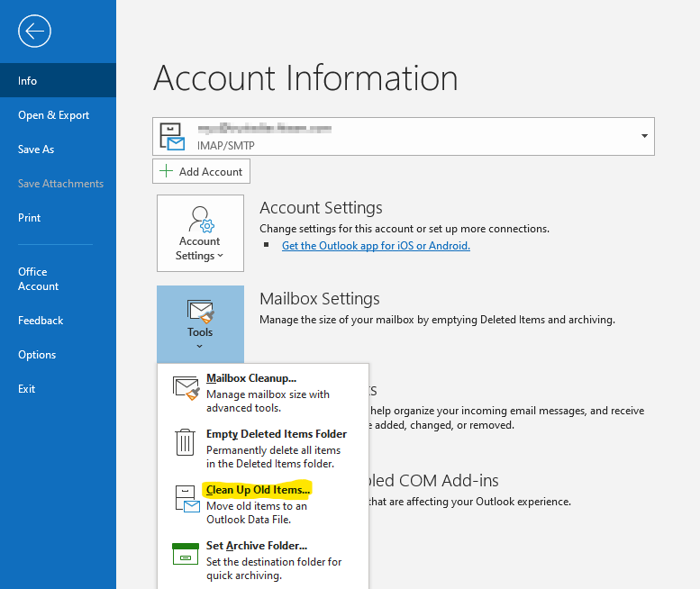Click the Mailbox Cleanup envelope icon
Image resolution: width=700 pixels, height=589 pixels.
[x=186, y=388]
